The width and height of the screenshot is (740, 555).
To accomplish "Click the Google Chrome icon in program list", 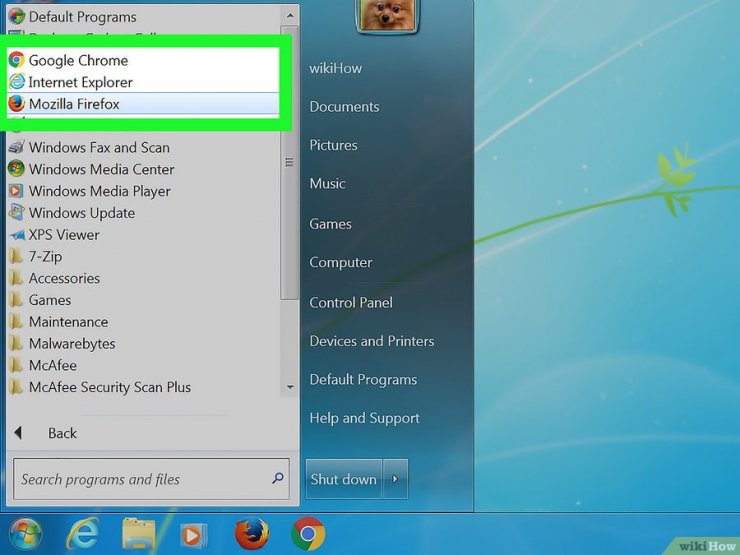I will coord(17,60).
